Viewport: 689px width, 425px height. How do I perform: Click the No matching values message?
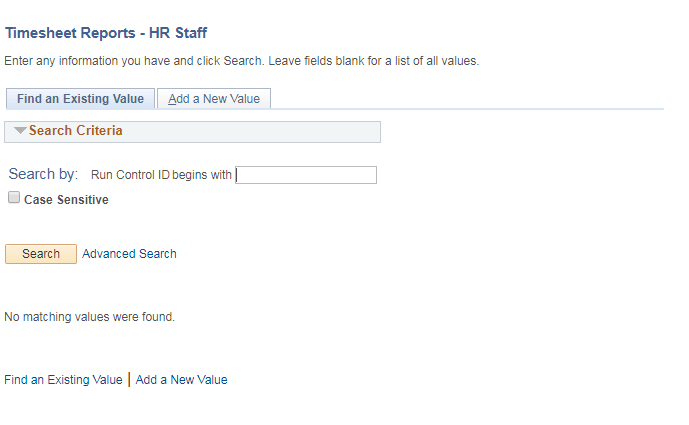point(89,317)
